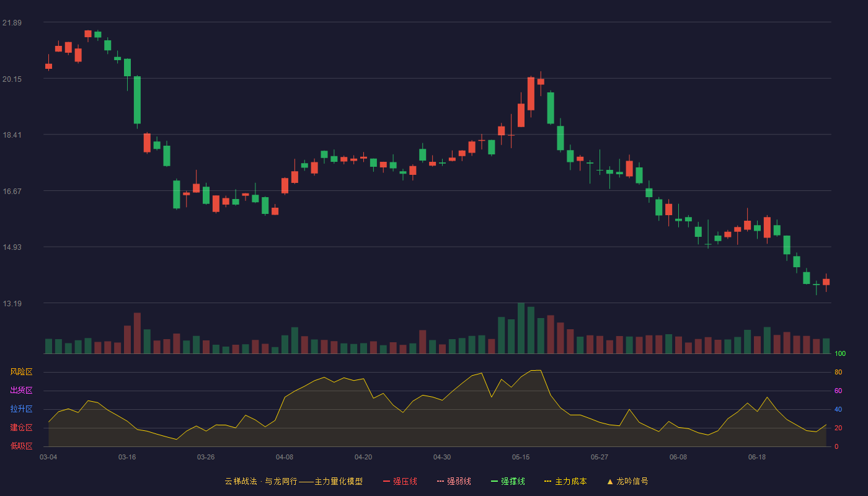Image resolution: width=868 pixels, height=496 pixels.
Task: Click the 出货区 zone label
Action: coord(21,391)
